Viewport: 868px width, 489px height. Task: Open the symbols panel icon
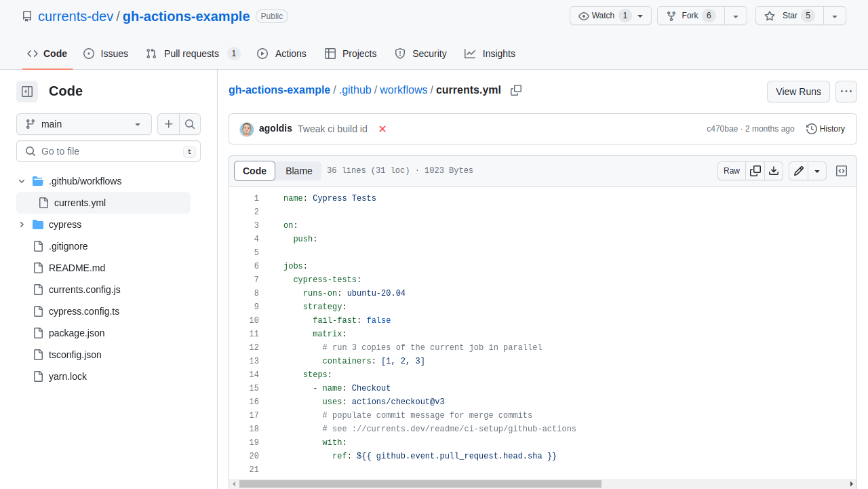[842, 171]
